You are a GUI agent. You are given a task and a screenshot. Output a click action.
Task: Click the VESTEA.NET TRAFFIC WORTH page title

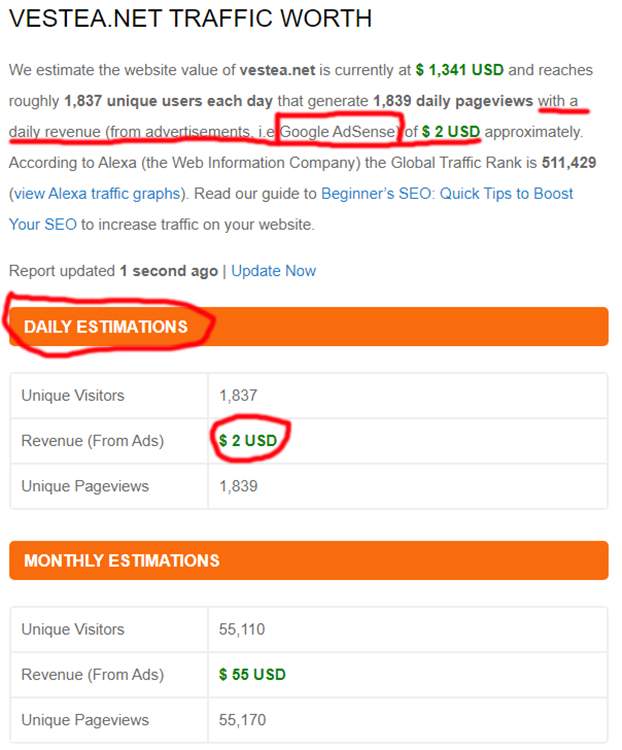coord(190,19)
